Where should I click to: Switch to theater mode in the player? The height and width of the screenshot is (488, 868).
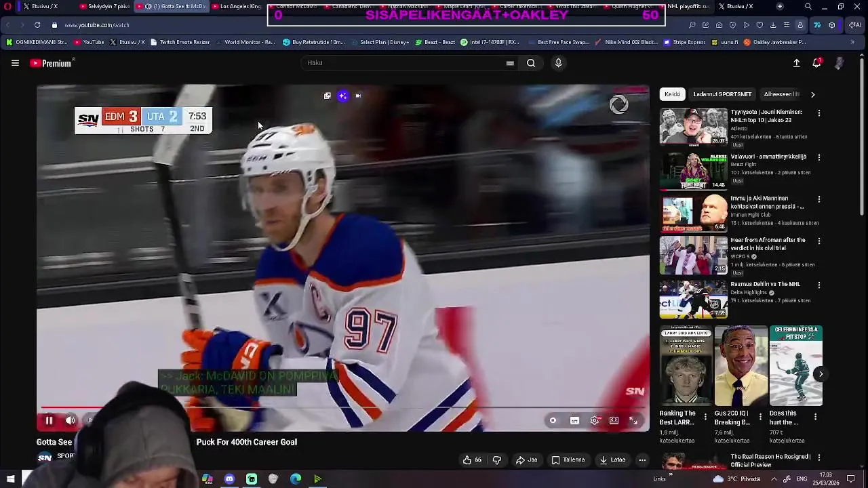tap(614, 421)
